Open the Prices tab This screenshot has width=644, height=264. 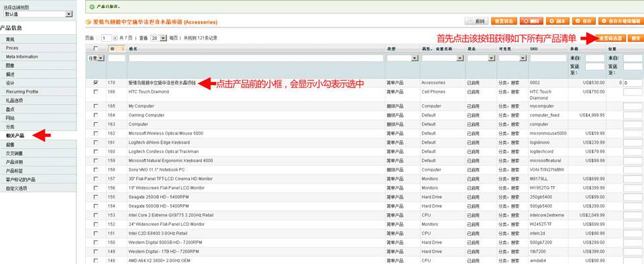pos(38,48)
